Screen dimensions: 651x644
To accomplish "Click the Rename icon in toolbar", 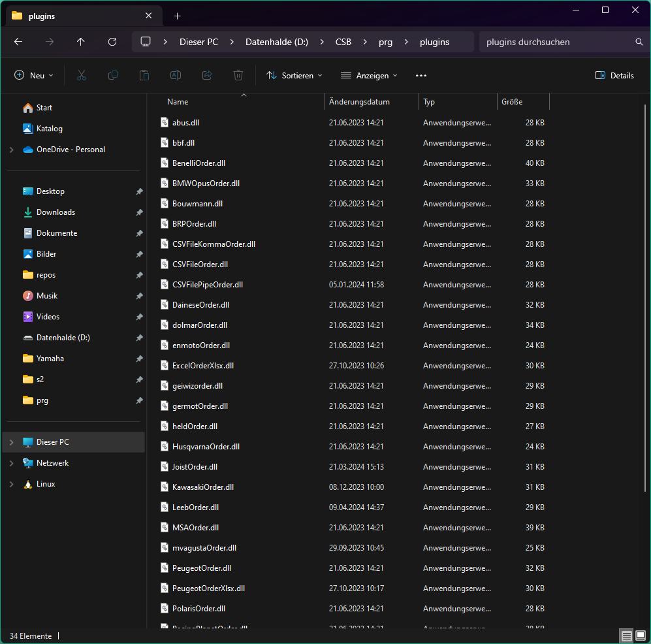I will point(176,75).
